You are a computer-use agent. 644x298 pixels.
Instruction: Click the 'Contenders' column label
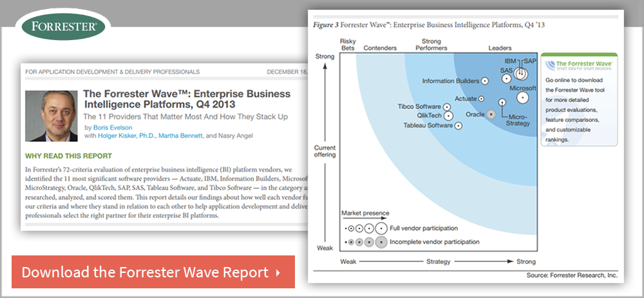[381, 48]
